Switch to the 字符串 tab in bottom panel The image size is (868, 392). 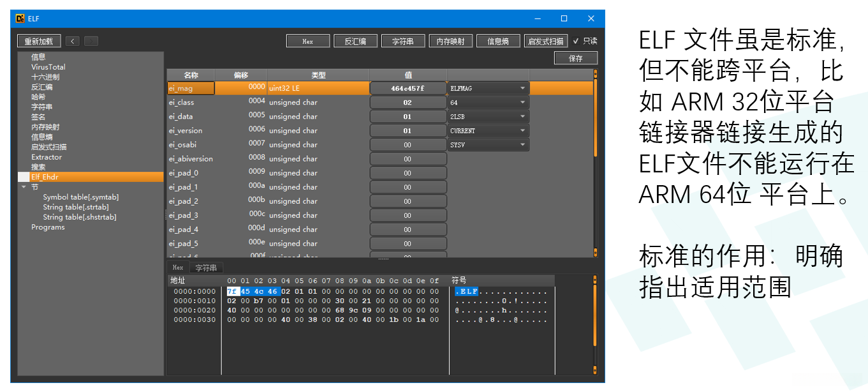[x=206, y=268]
